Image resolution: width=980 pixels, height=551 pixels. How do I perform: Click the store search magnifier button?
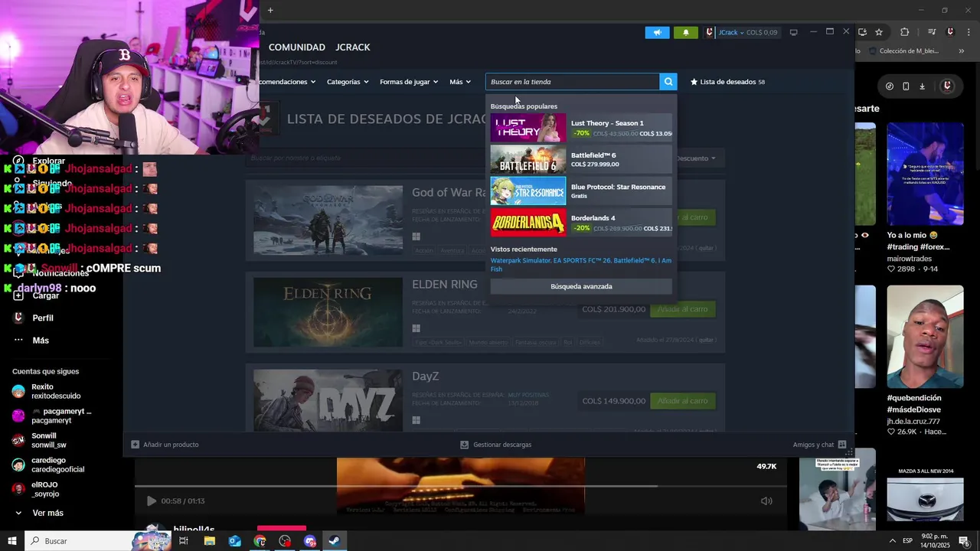(668, 82)
